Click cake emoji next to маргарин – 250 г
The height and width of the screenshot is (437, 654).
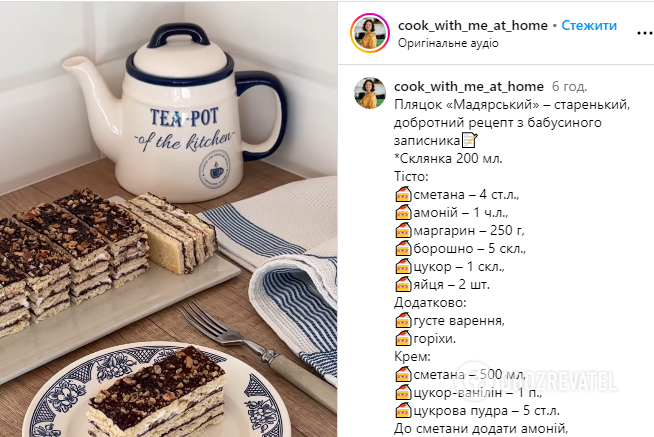(x=403, y=231)
